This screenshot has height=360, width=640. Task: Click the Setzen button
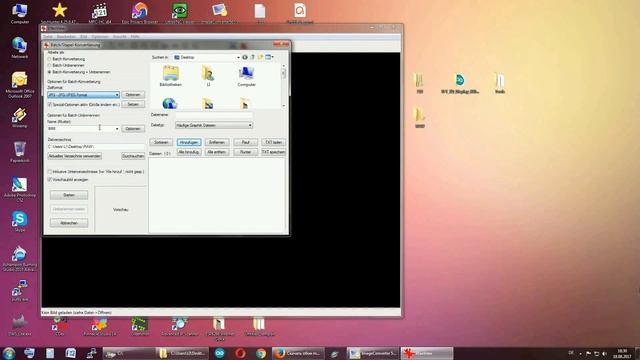[133, 104]
